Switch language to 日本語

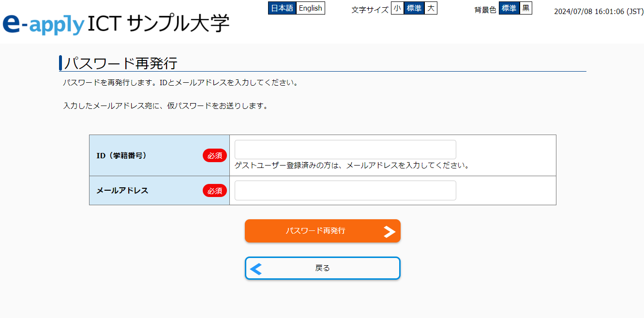point(282,8)
